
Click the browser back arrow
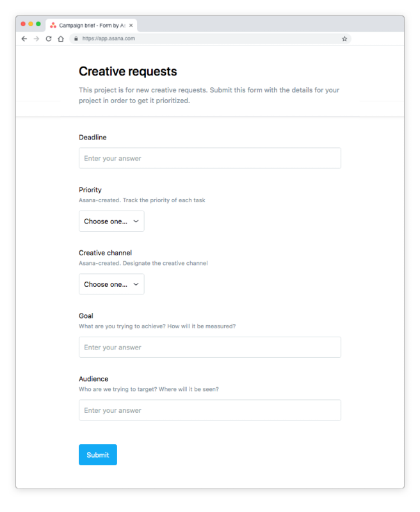[24, 39]
